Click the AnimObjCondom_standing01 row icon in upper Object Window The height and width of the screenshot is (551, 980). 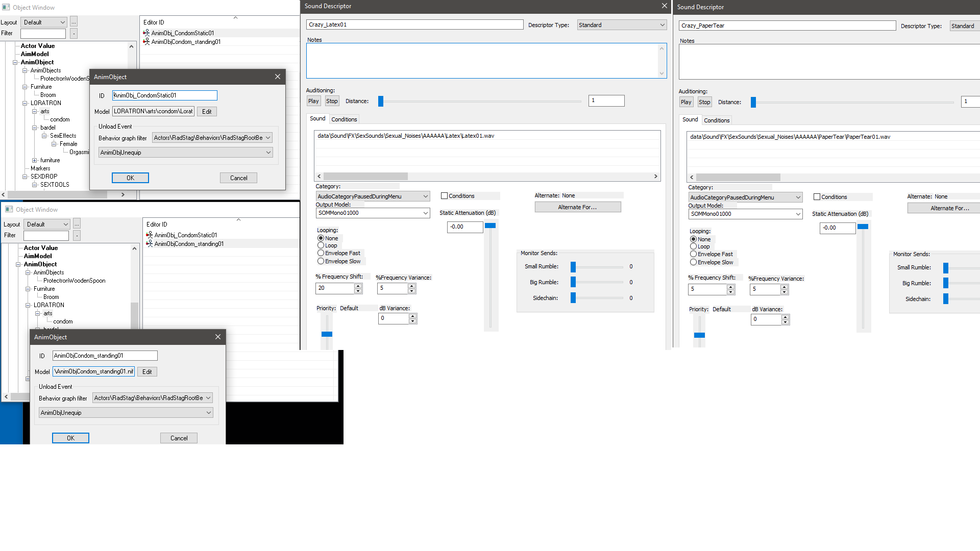146,42
